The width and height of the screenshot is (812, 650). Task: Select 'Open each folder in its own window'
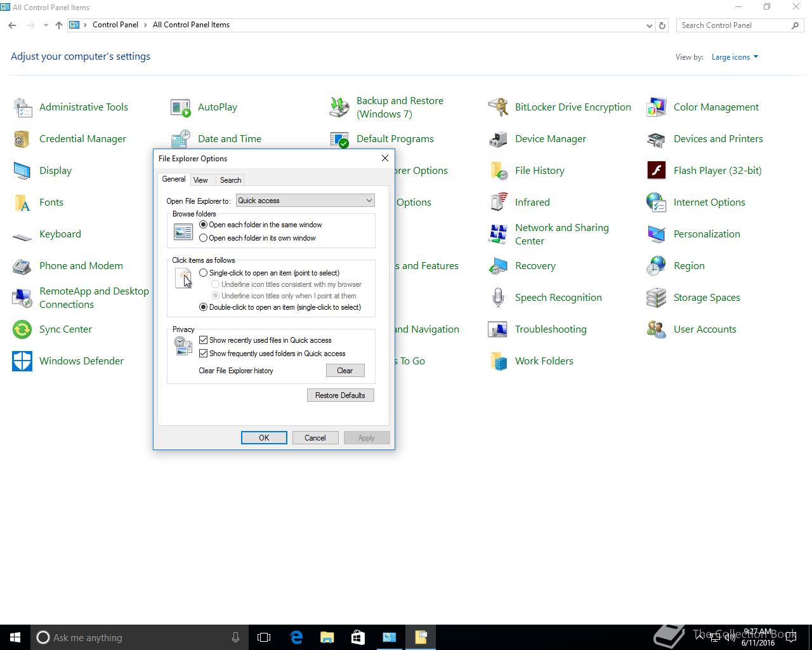204,238
